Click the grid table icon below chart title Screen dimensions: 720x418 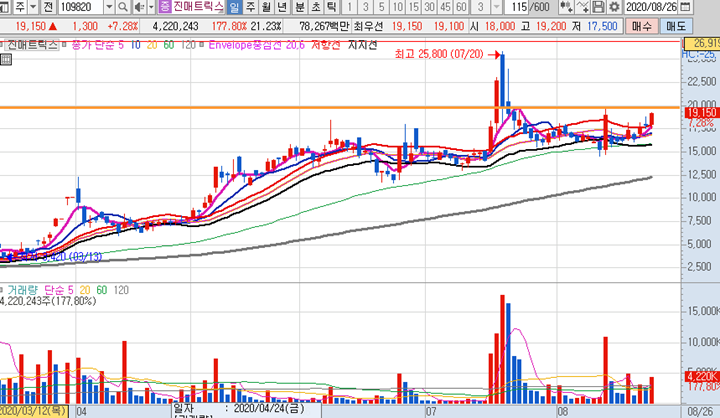pos(6,60)
